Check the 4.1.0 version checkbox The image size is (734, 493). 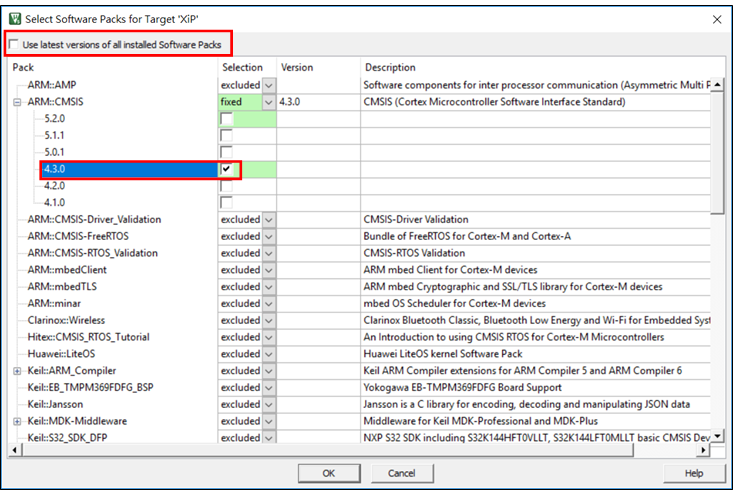(x=227, y=203)
